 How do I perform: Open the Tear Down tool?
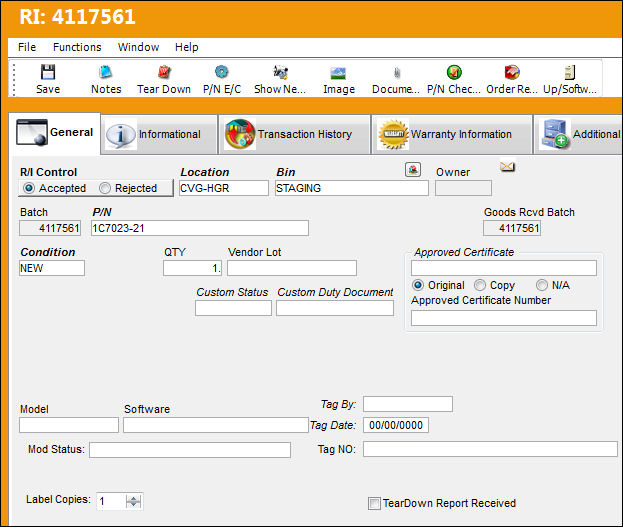pyautogui.click(x=164, y=79)
